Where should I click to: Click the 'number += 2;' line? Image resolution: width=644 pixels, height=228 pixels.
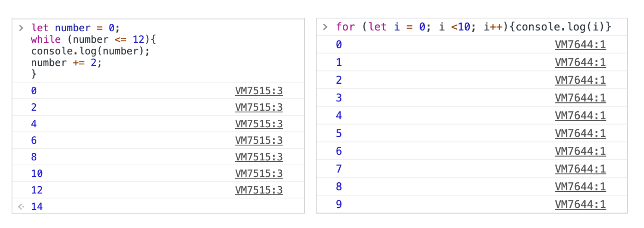[66, 63]
